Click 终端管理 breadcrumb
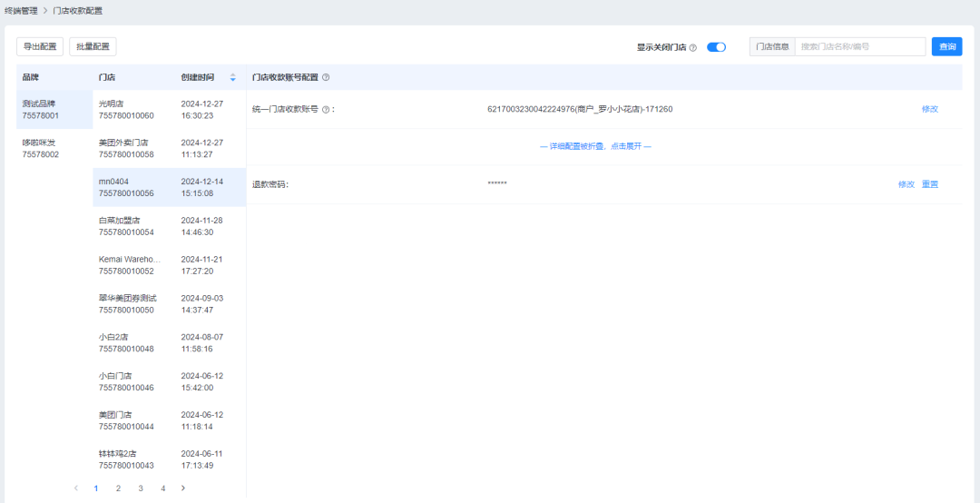The height and width of the screenshot is (503, 980). [21, 11]
